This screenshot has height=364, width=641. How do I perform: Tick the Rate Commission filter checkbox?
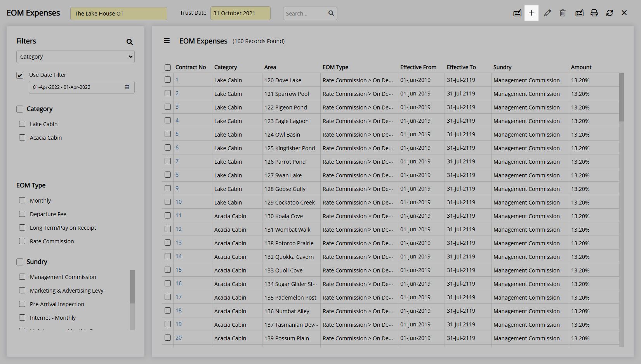click(x=22, y=241)
